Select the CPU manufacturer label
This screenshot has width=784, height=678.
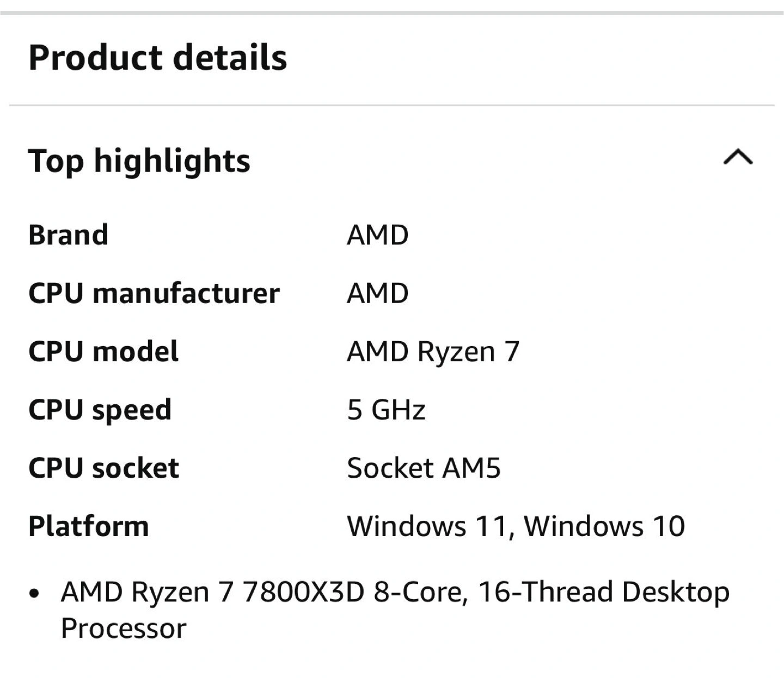pos(154,293)
